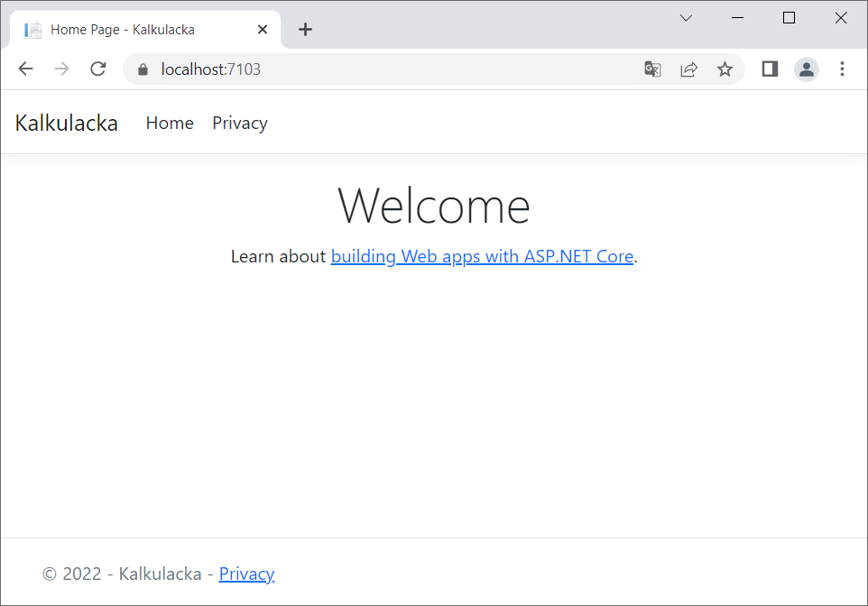Bookmark this tab with the star icon
The width and height of the screenshot is (868, 606).
point(725,69)
